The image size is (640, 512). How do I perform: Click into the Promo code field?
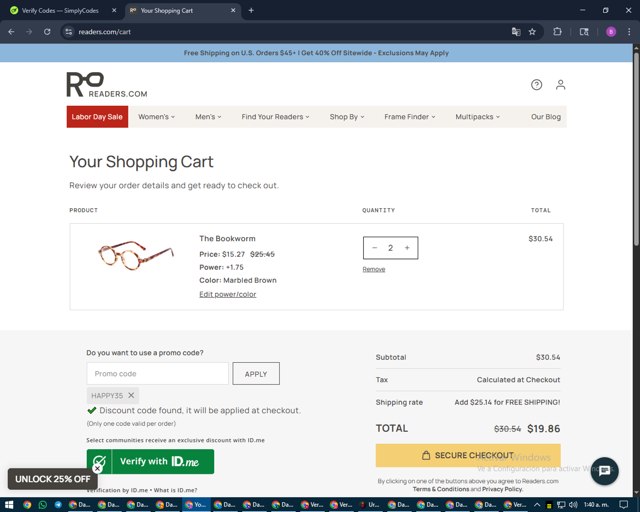pyautogui.click(x=158, y=374)
